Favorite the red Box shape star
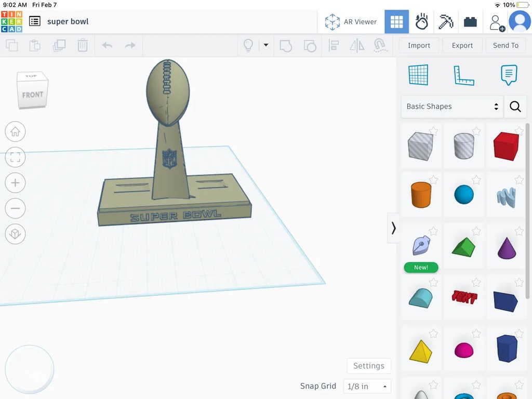Screen dimensions: 532x399 520,131
